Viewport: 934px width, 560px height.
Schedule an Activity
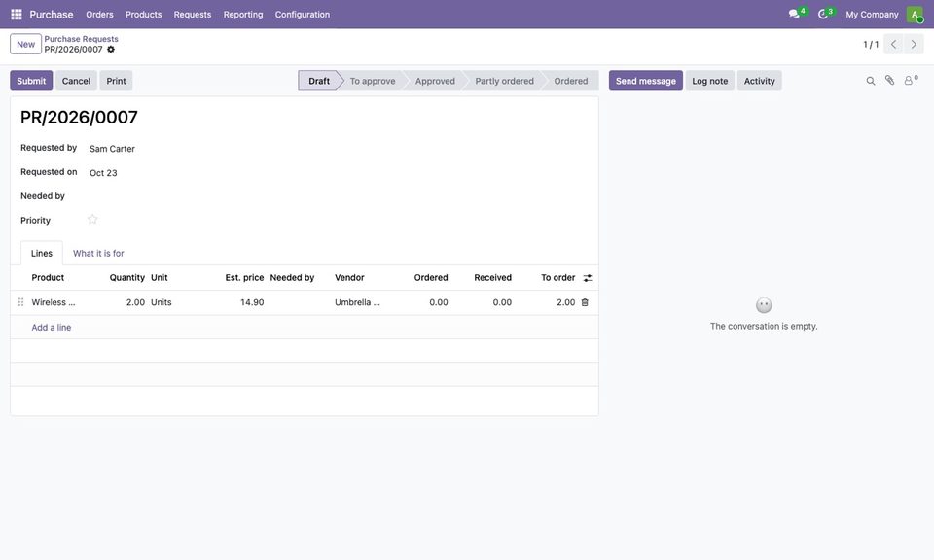[760, 81]
